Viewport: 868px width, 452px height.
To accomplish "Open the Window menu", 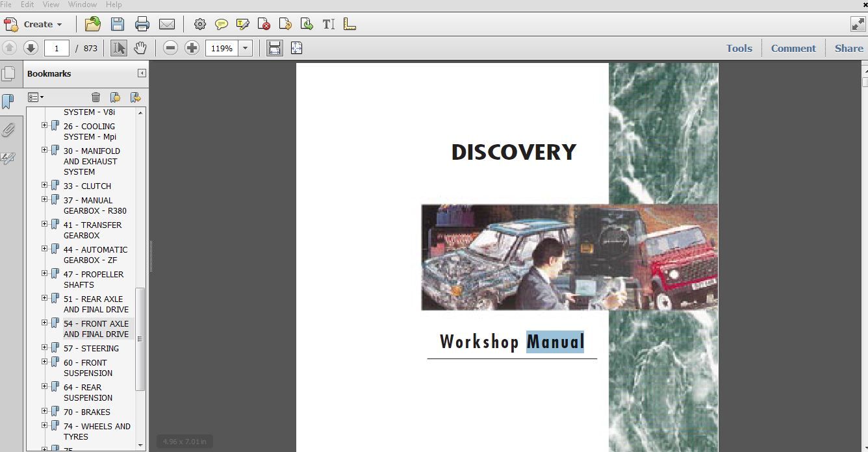I will point(83,5).
